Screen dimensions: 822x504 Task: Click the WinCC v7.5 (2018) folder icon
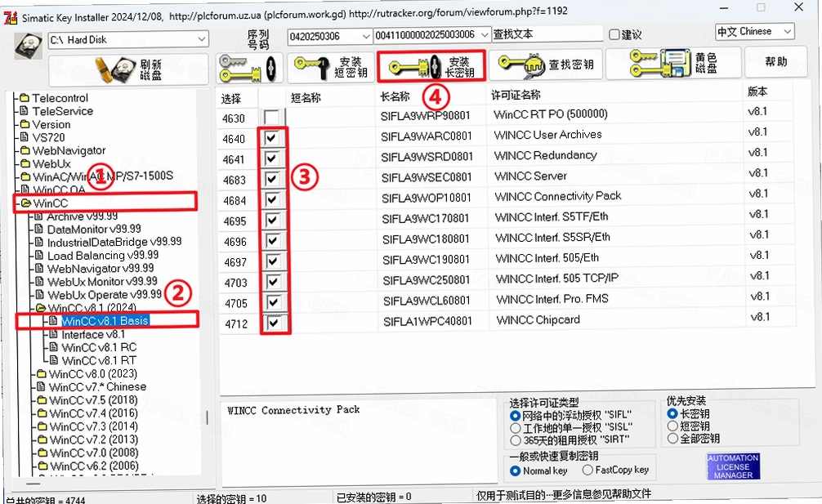pyautogui.click(x=42, y=400)
